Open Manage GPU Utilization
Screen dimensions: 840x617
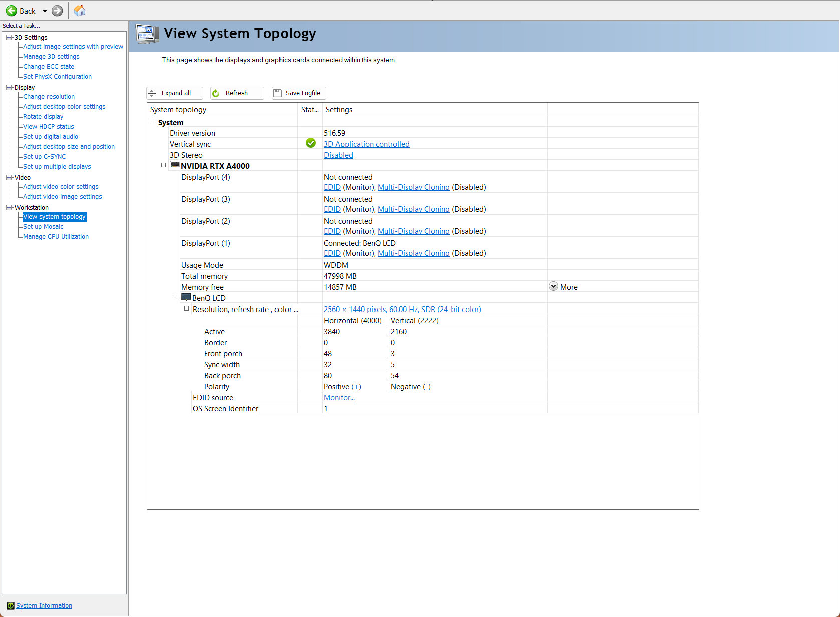tap(56, 237)
